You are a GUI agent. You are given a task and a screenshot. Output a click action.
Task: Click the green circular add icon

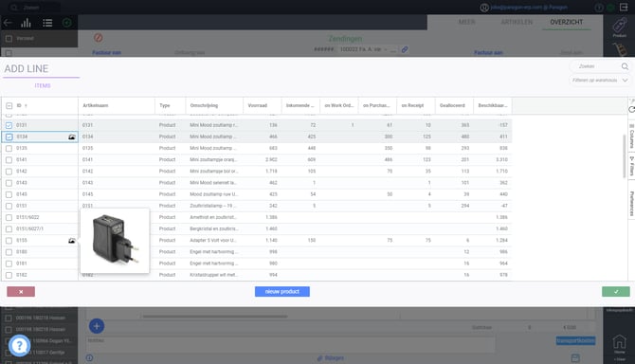67,23
